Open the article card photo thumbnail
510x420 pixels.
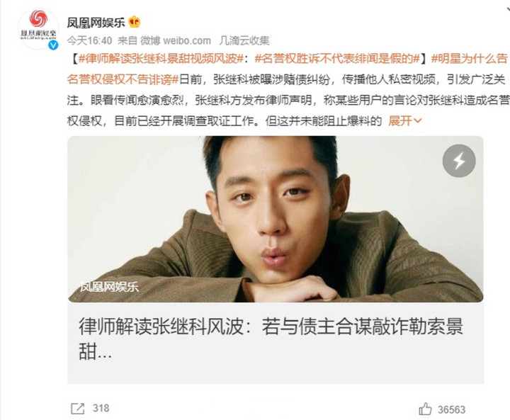[276, 219]
